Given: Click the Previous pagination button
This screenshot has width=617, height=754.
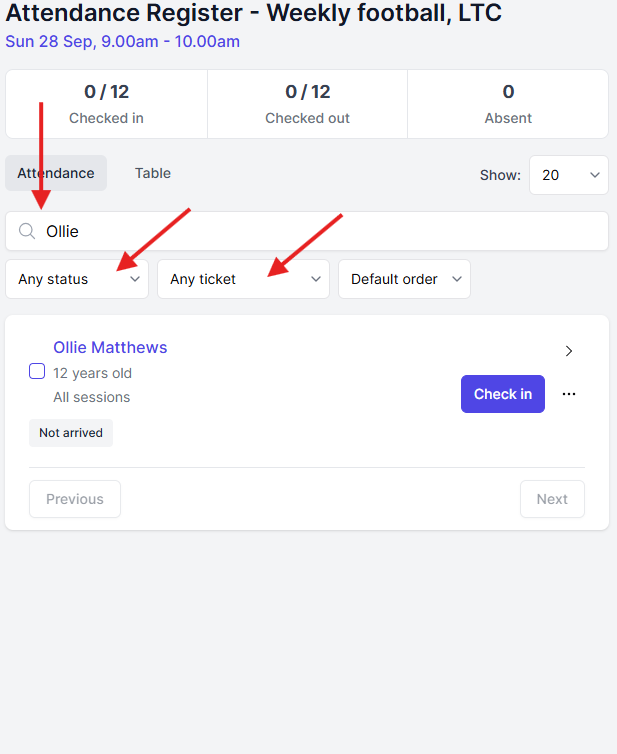Looking at the screenshot, I should tap(75, 499).
